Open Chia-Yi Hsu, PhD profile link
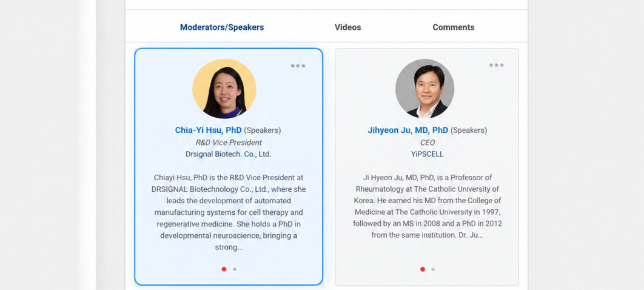Viewport: 644px width, 290px height. coord(208,130)
